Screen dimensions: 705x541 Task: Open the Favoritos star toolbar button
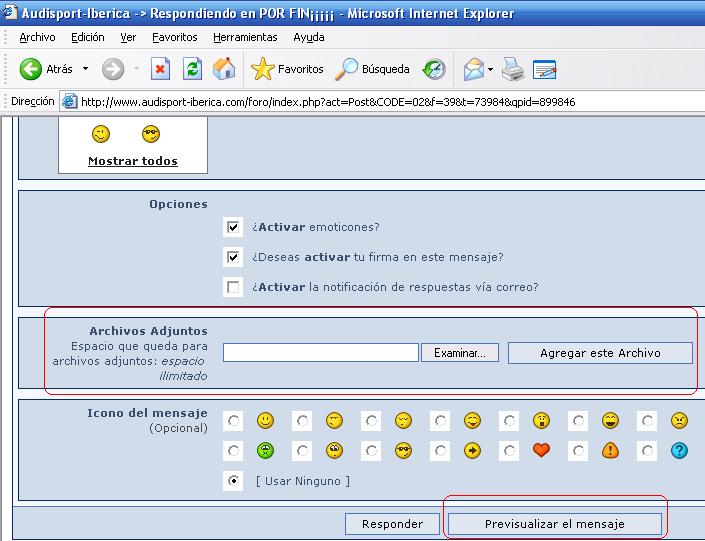(x=287, y=69)
